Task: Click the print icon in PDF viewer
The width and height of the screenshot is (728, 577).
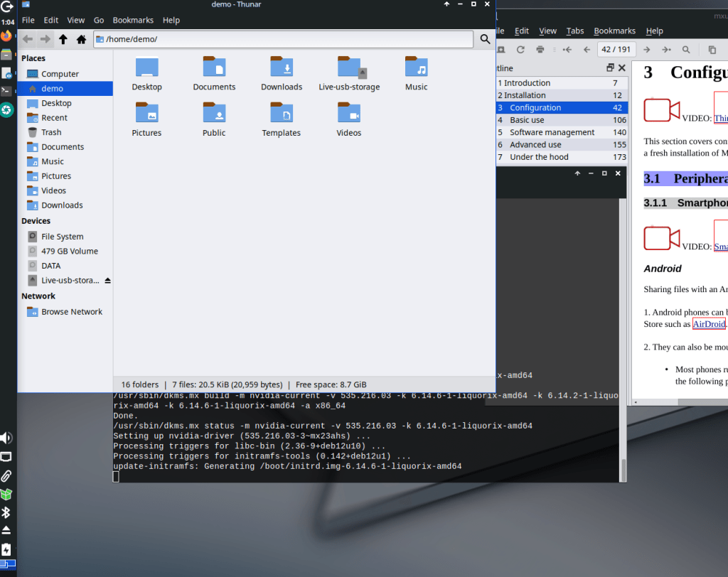Action: click(540, 50)
